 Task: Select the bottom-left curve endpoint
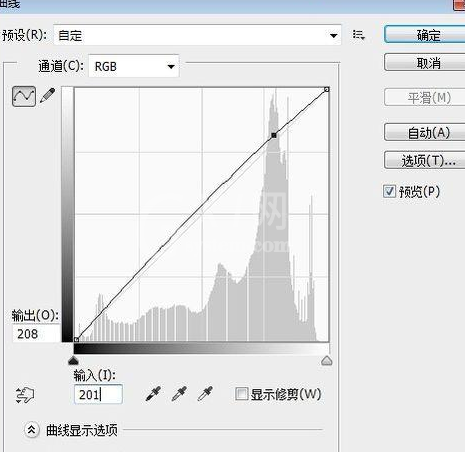[76, 339]
